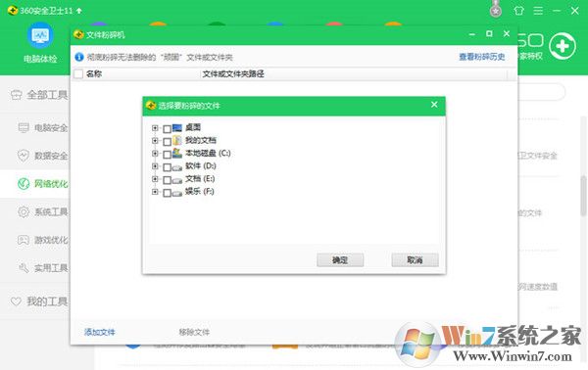Click the 我的文档 folder icon in tree

click(x=177, y=140)
